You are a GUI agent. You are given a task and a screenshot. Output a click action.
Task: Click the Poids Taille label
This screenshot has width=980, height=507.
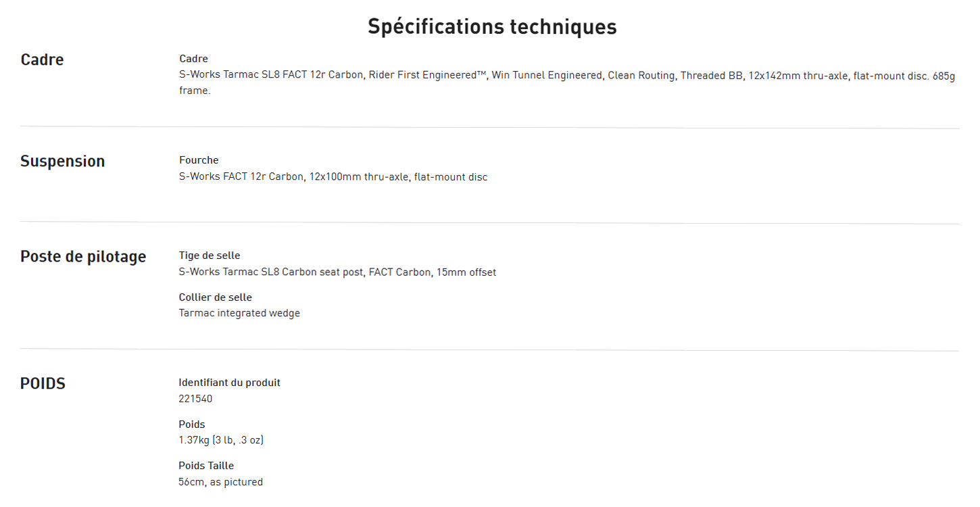[x=206, y=466]
